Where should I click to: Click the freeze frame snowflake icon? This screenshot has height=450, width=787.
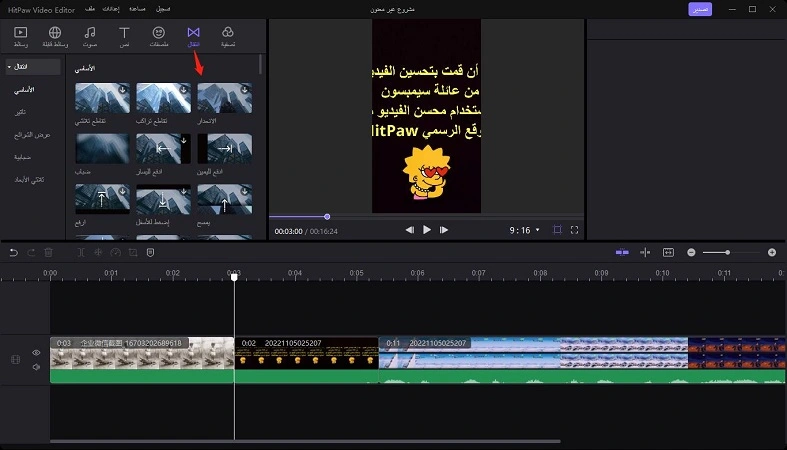tap(98, 252)
